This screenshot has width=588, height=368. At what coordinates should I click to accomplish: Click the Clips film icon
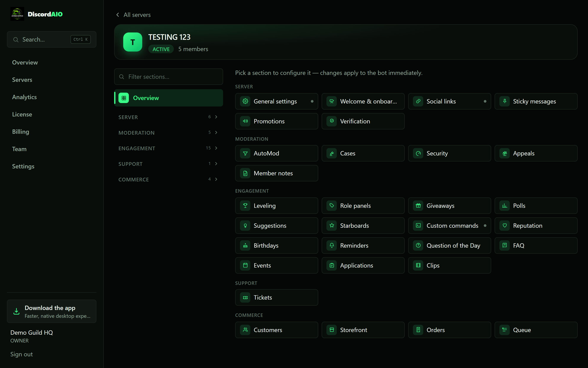[x=418, y=266]
